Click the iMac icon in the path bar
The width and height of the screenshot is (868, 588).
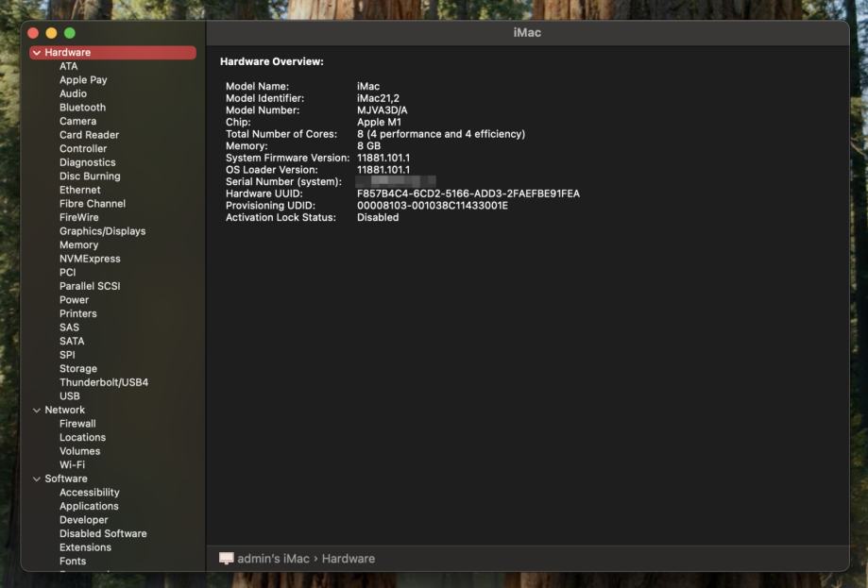click(227, 559)
